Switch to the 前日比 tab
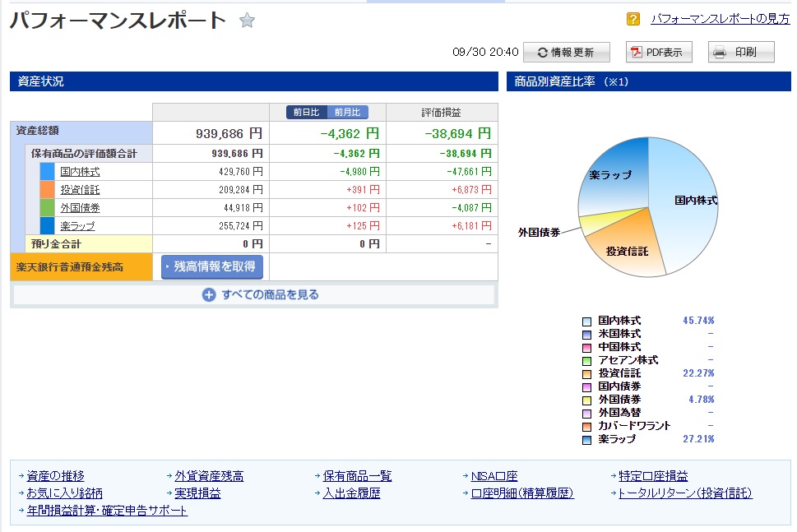The height and width of the screenshot is (532, 797). tap(307, 112)
